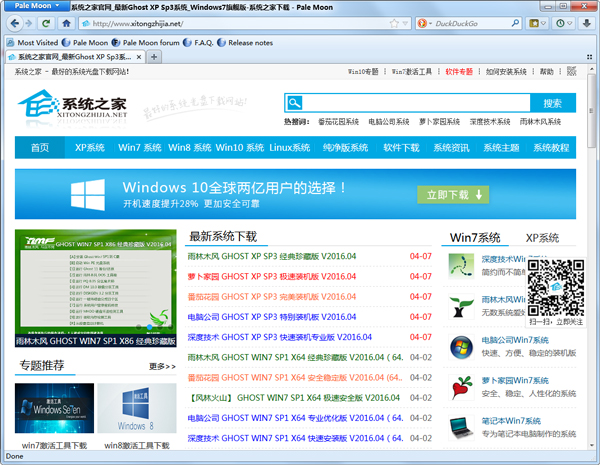Image resolution: width=600 pixels, height=465 pixels.
Task: Click the page vertical scrollbar thumb
Action: coord(592,111)
